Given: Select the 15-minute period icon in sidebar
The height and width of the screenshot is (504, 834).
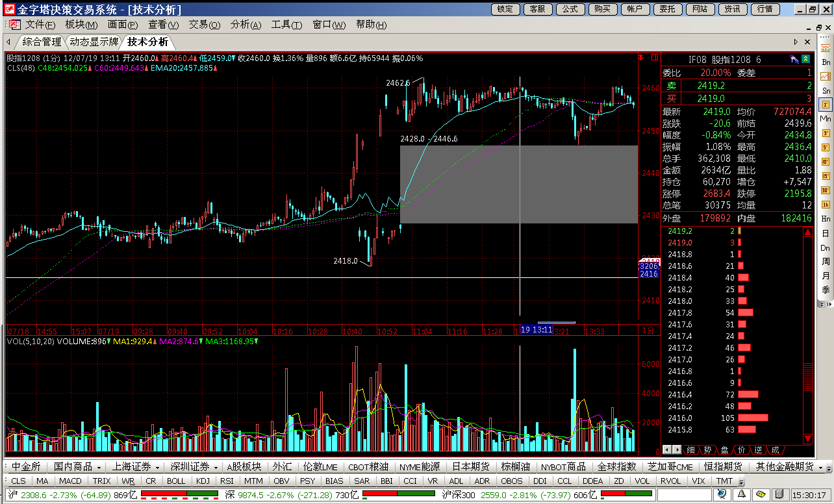Looking at the screenshot, I should (x=826, y=176).
